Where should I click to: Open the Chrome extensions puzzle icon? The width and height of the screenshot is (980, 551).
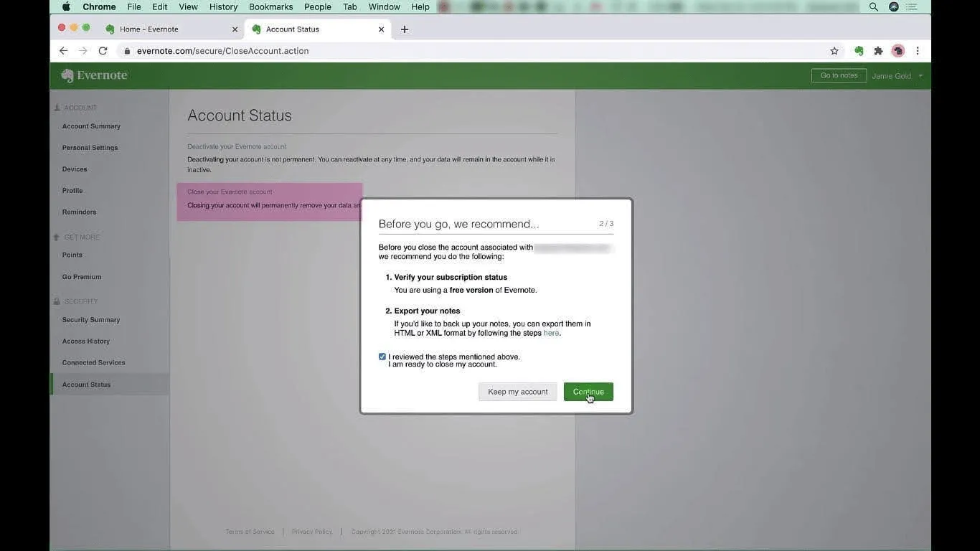[x=878, y=51]
